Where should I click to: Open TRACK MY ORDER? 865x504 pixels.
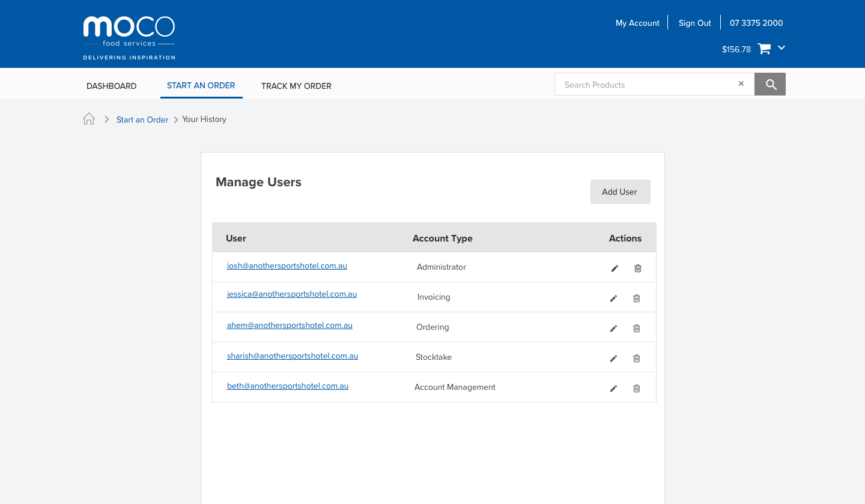point(296,86)
